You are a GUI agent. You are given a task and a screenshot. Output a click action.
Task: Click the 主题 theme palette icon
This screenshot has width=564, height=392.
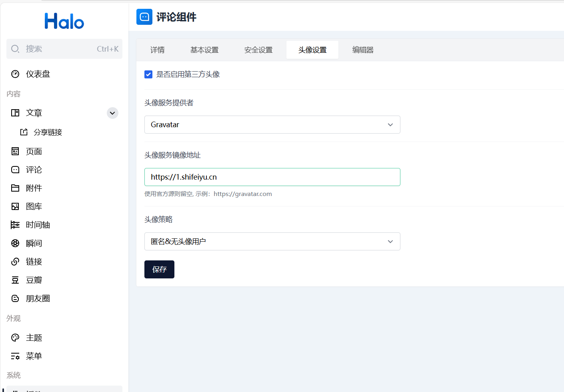(15, 338)
